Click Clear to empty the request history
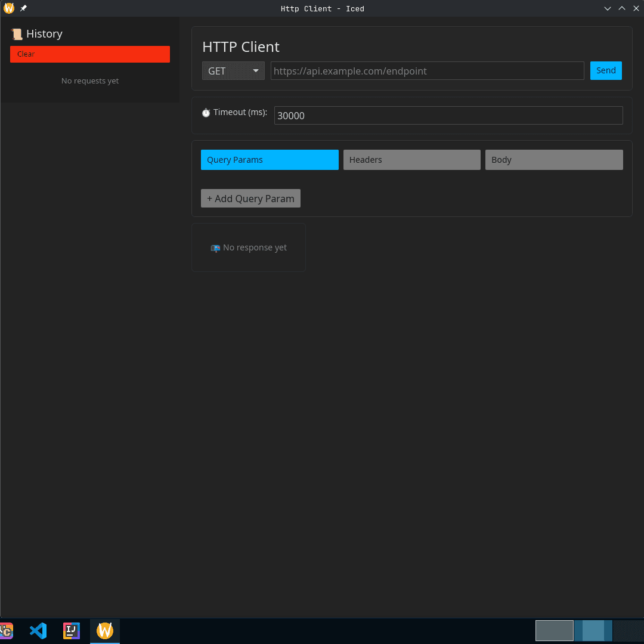This screenshot has height=644, width=644. (89, 54)
